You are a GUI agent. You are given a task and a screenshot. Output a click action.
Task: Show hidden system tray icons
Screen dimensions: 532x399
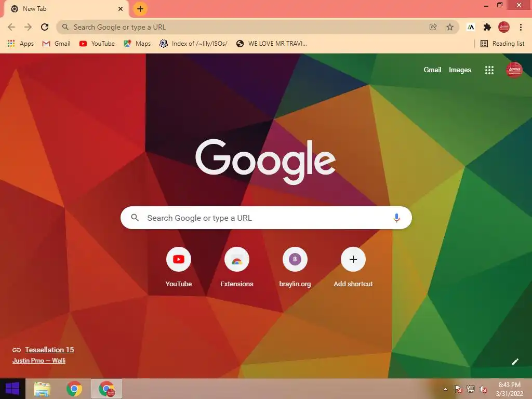point(445,389)
